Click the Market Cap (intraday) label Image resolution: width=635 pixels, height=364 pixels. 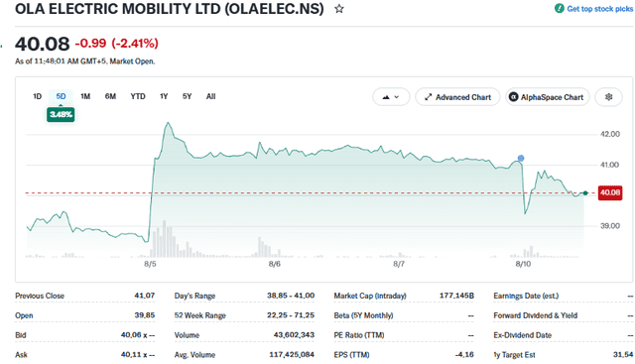(x=370, y=296)
